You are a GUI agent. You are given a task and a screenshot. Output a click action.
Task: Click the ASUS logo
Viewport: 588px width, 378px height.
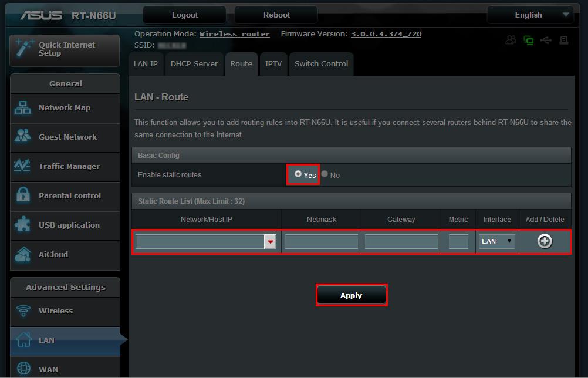point(41,15)
